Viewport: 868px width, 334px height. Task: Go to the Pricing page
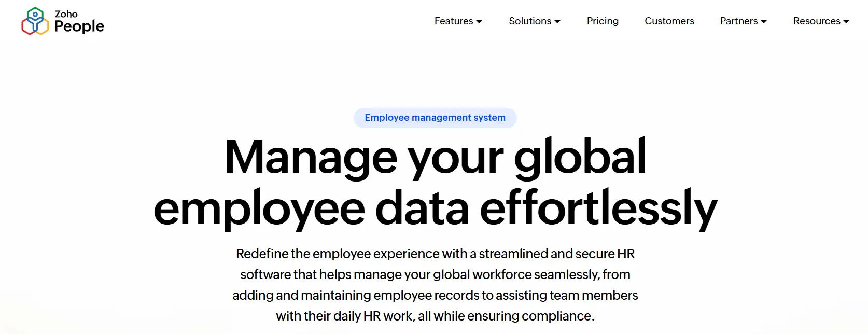[x=603, y=21]
